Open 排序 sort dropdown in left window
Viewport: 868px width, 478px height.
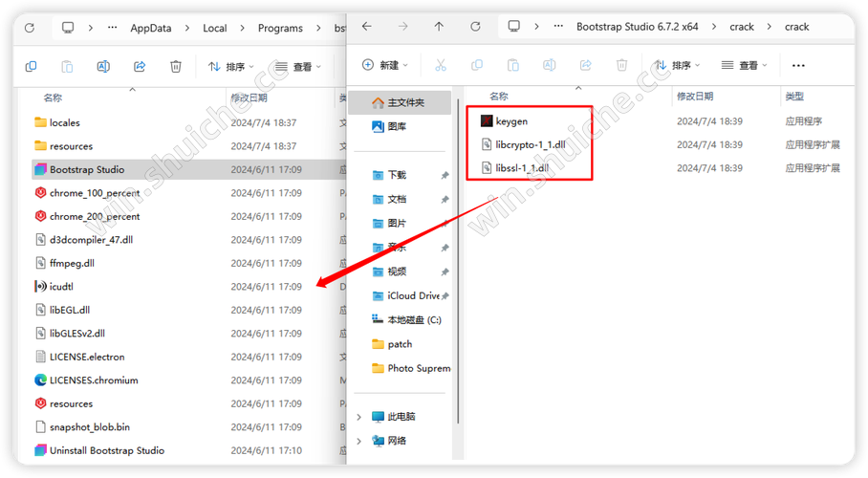tap(230, 67)
